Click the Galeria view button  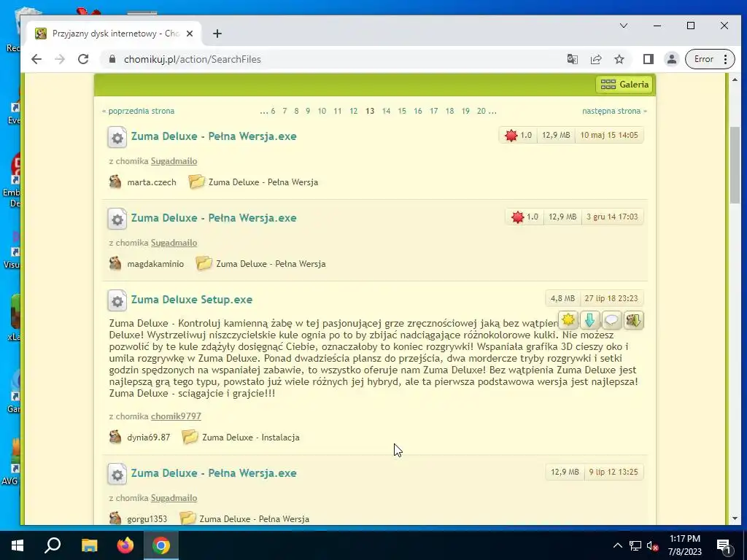point(624,85)
